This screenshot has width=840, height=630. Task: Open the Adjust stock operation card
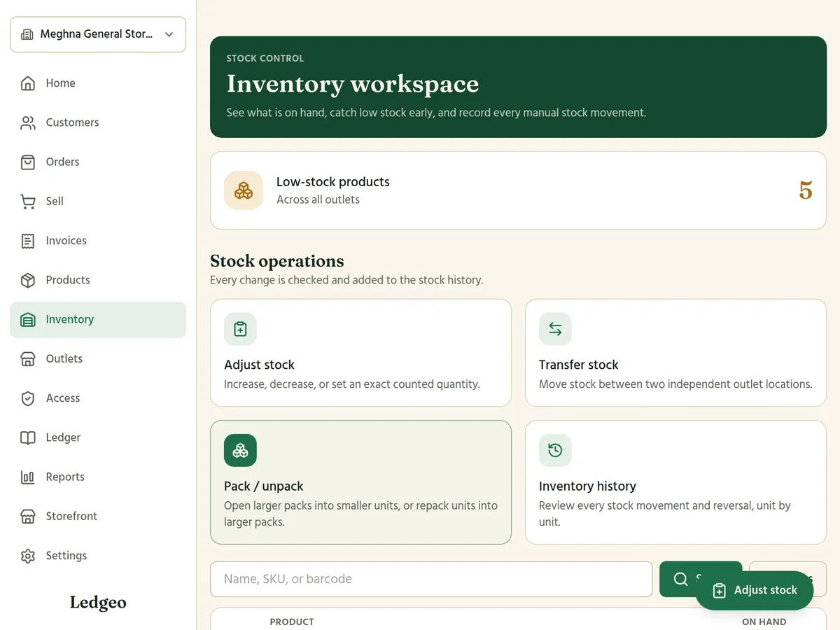click(360, 353)
